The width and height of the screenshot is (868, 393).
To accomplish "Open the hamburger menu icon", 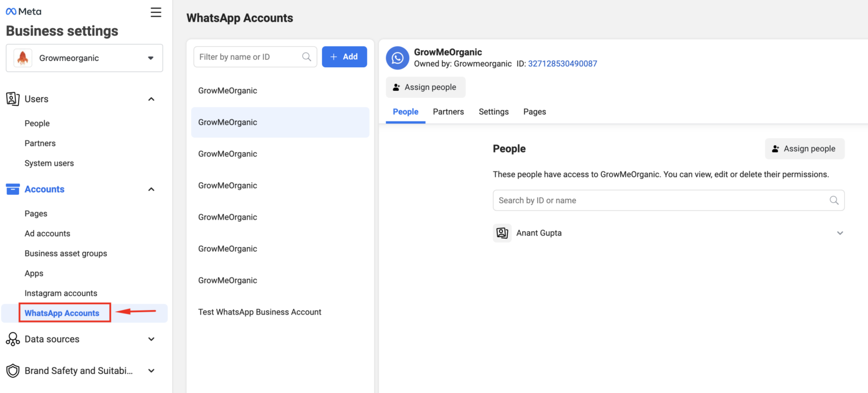I will 156,12.
